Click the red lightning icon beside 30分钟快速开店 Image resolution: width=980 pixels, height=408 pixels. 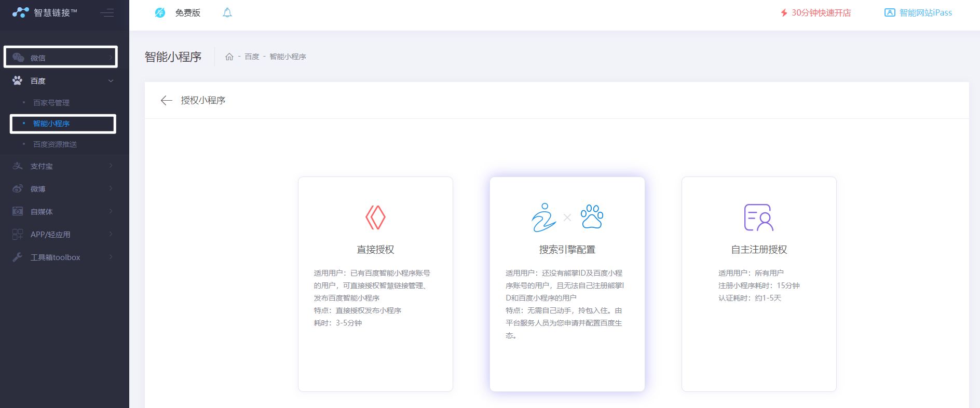784,12
